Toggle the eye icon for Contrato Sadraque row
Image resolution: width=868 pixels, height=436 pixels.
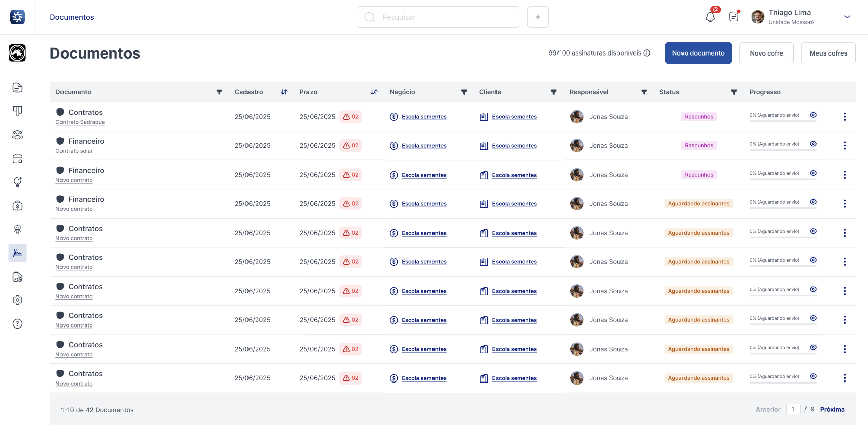click(813, 115)
